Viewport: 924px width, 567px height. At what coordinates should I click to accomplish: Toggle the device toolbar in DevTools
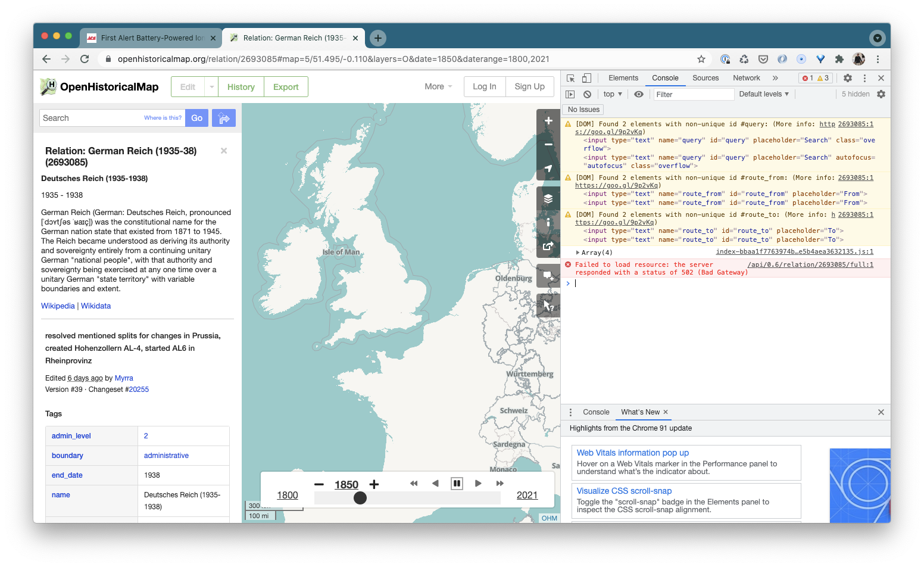(x=586, y=78)
